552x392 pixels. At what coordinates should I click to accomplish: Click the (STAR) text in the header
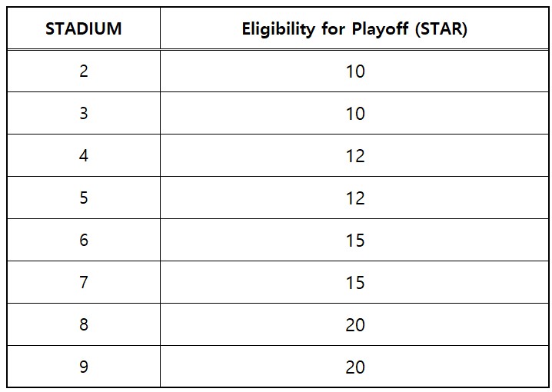[441, 29]
